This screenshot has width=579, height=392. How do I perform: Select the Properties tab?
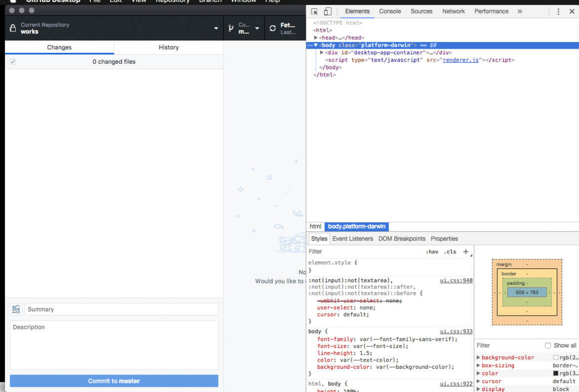pos(444,239)
